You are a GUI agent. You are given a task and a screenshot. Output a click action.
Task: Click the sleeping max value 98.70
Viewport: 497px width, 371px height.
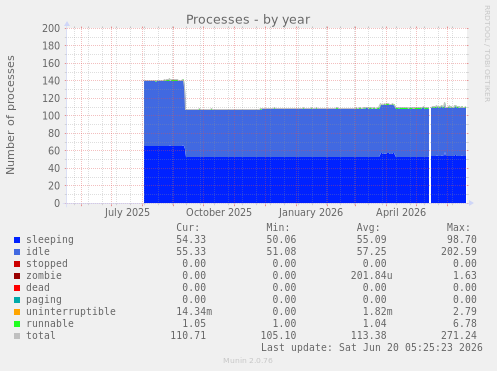coord(462,240)
